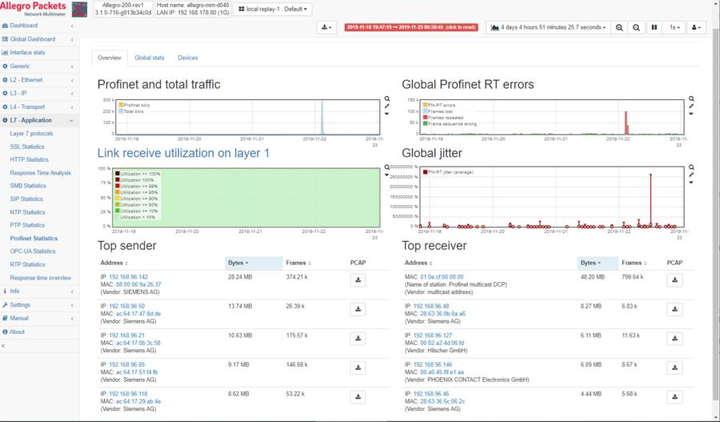720x422 pixels.
Task: Open OPC-UA Statistics page
Action: click(33, 251)
